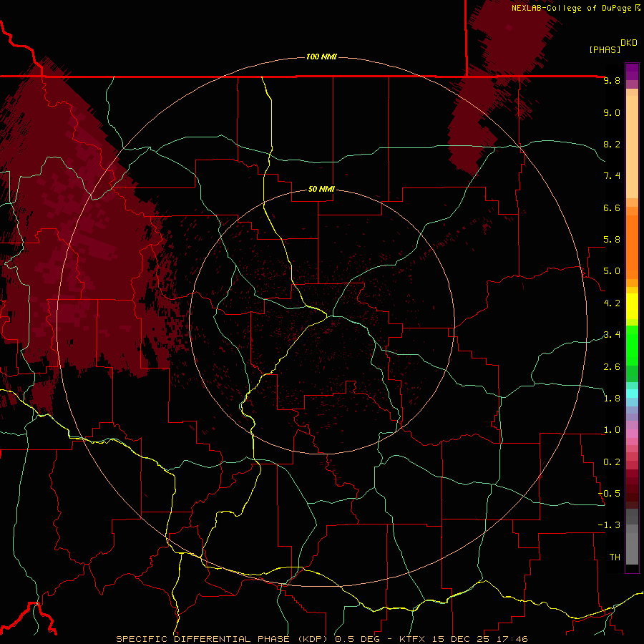This screenshot has width=644, height=644.
Task: Click the [PHAS] legend heading
Action: pos(605,50)
